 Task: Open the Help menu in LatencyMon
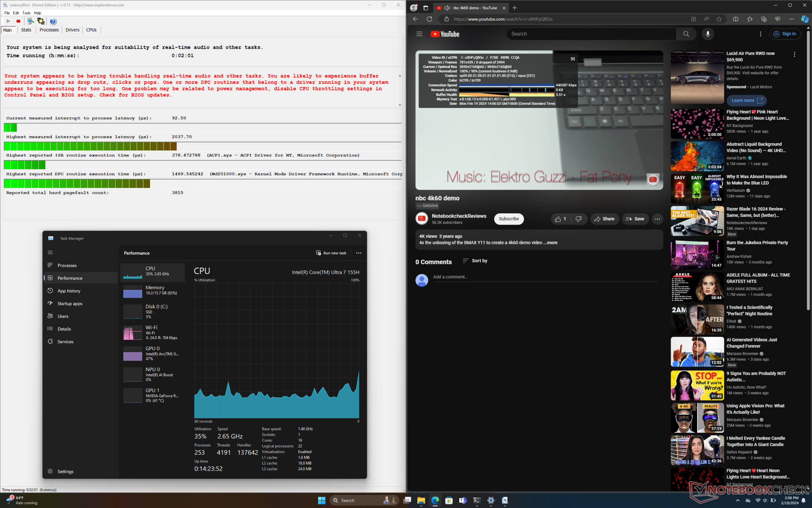click(37, 13)
